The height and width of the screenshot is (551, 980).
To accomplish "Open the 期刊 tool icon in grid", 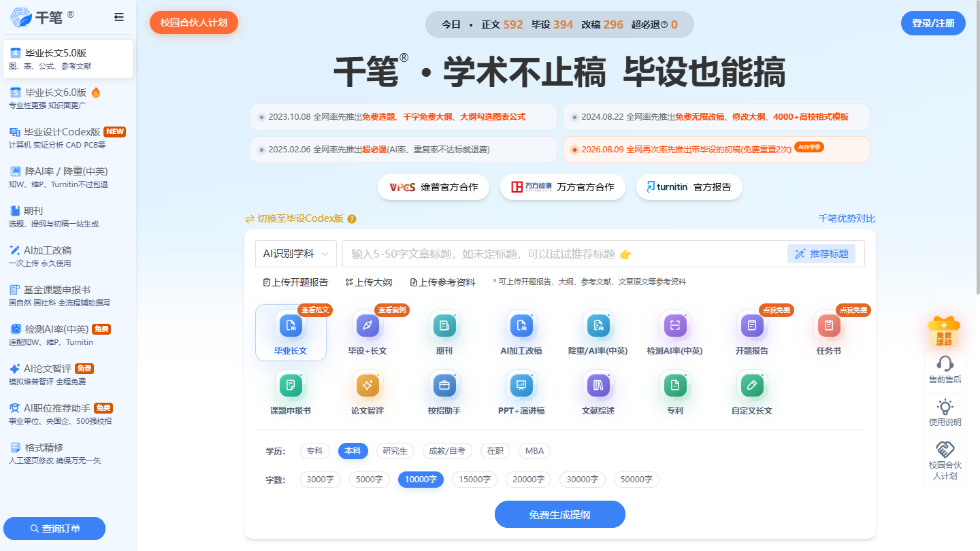I will pyautogui.click(x=444, y=325).
